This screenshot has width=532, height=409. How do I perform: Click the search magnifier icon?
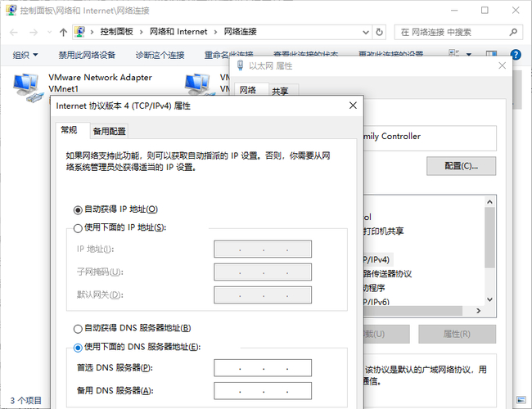[512, 32]
